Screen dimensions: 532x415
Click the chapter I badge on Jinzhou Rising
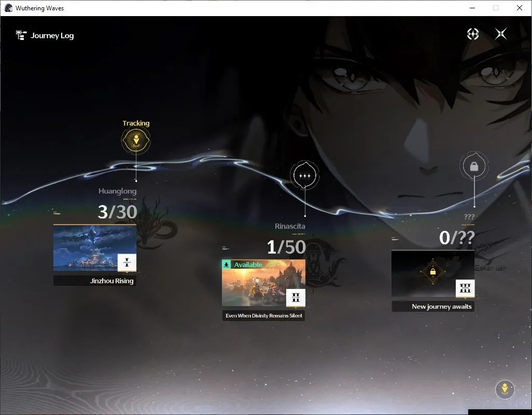pos(127,262)
